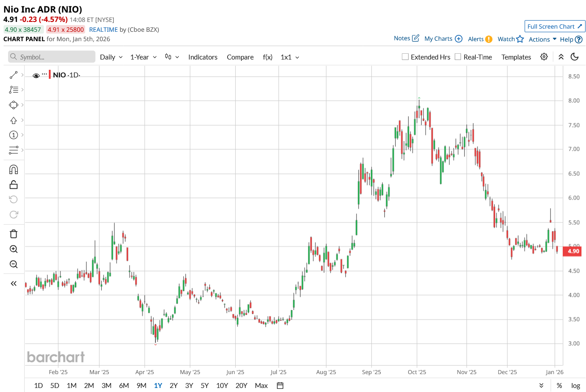
Task: Toggle the magnet snap mode
Action: click(x=13, y=170)
